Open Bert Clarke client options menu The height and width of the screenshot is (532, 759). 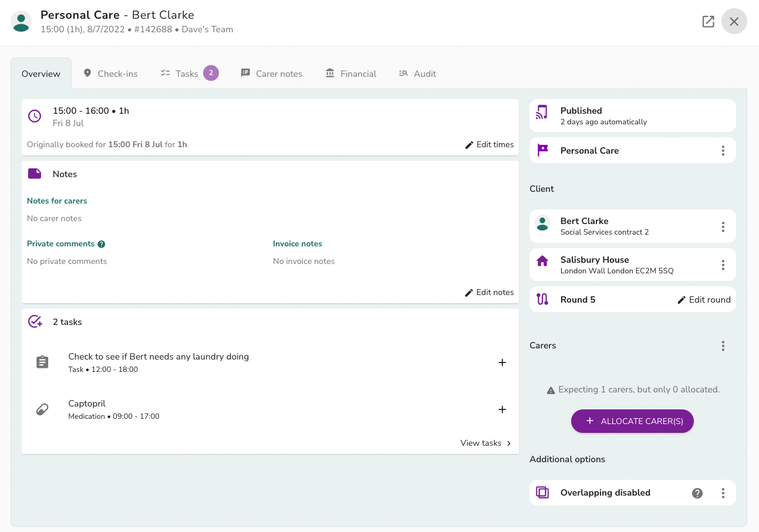click(x=723, y=226)
